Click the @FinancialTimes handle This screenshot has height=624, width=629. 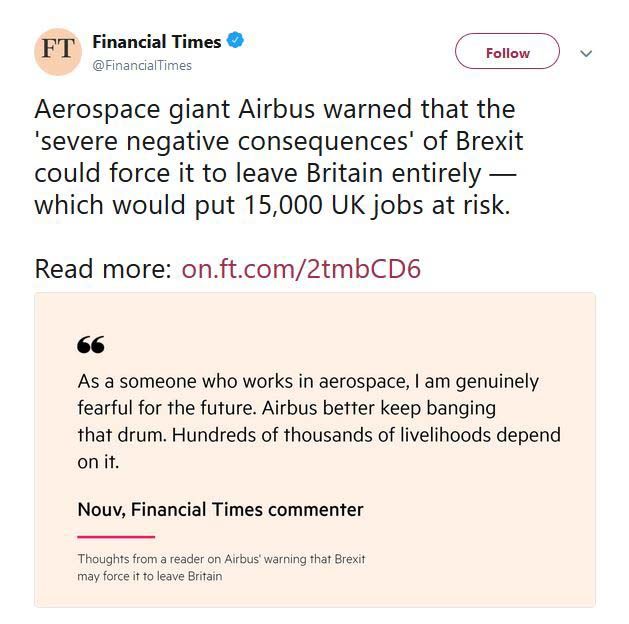[x=141, y=65]
